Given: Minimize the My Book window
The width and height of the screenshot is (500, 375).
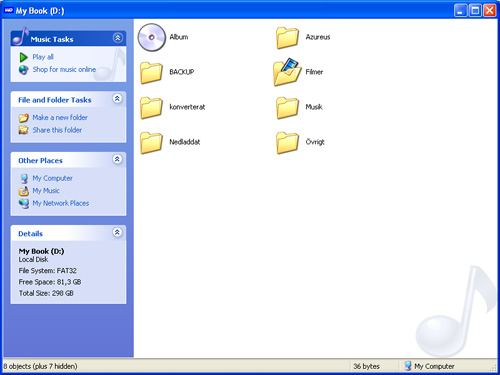Looking at the screenshot, I should 460,11.
